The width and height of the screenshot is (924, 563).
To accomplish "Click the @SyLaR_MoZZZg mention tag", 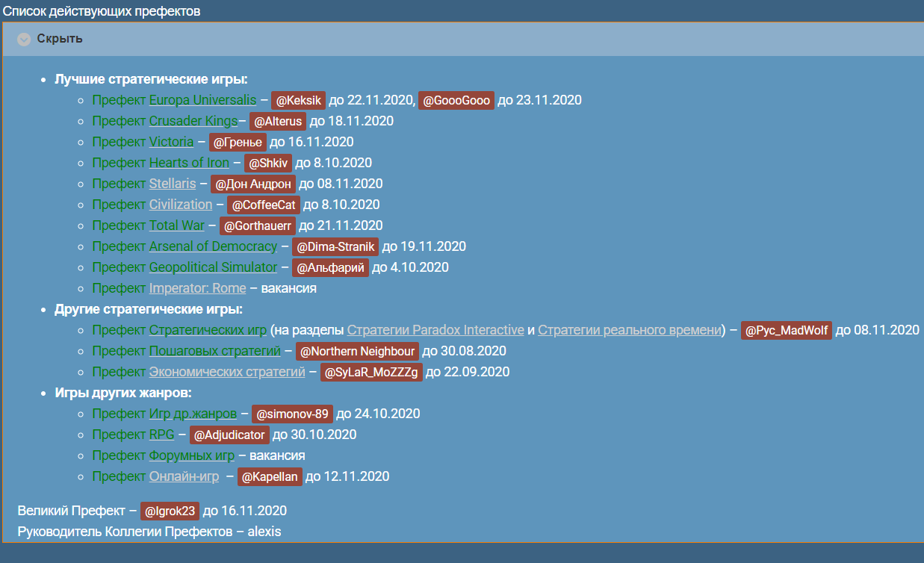I will [371, 372].
